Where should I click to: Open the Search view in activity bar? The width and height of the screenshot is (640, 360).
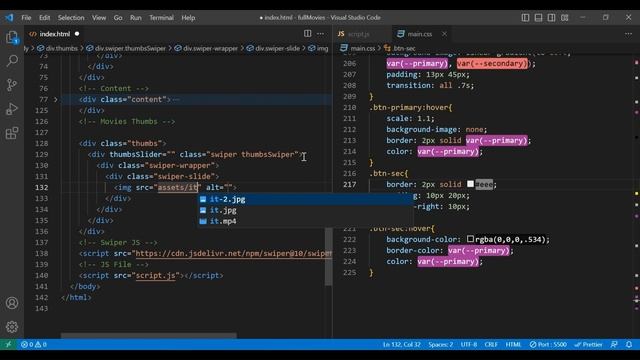pyautogui.click(x=12, y=61)
